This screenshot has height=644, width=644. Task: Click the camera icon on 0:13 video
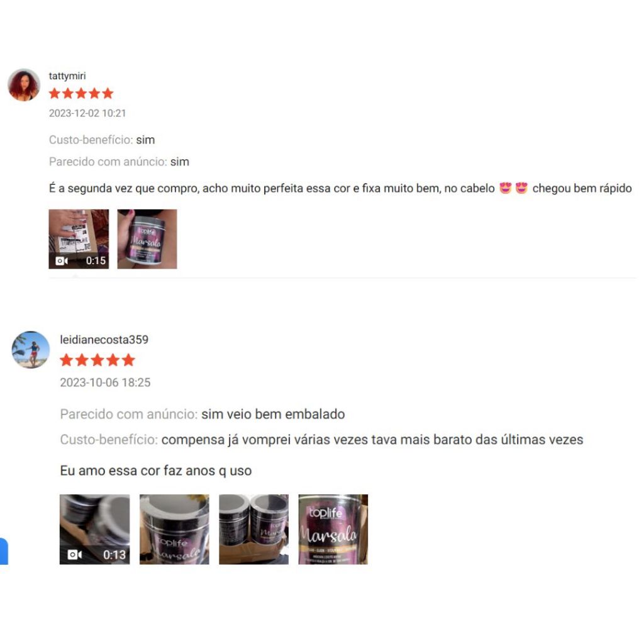[74, 555]
